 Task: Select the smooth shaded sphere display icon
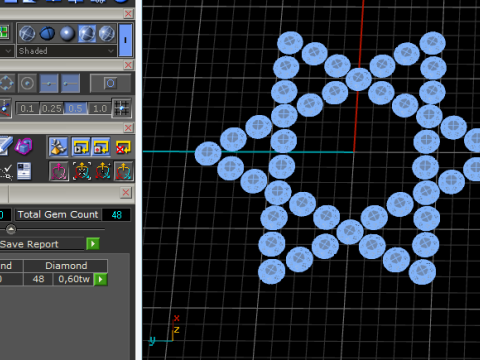point(67,33)
